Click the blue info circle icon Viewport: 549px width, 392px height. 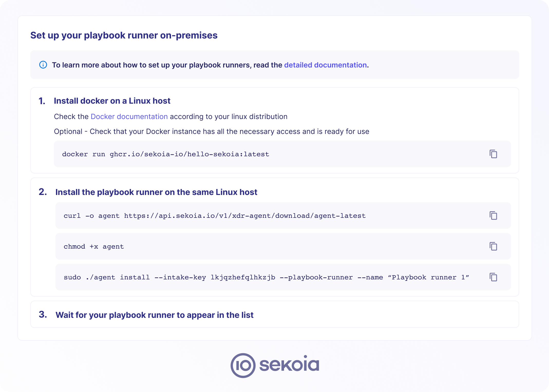[43, 65]
